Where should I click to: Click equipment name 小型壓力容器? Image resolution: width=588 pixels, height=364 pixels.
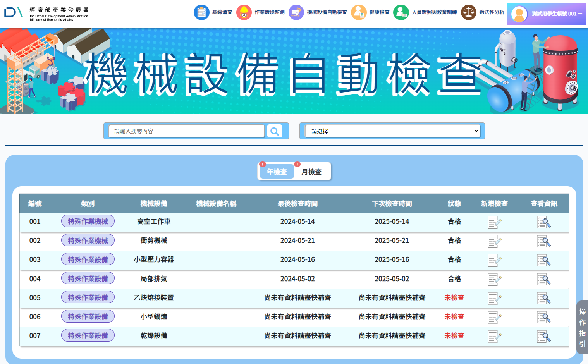154,259
